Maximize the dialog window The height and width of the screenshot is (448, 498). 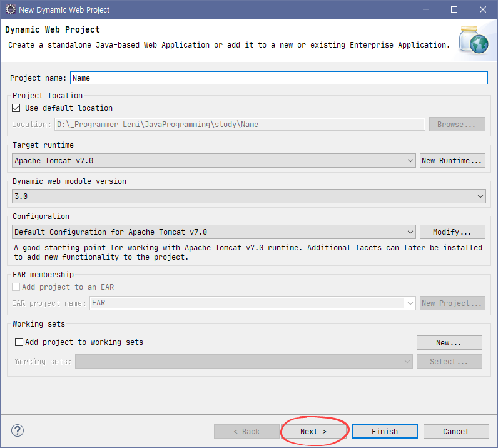point(454,9)
